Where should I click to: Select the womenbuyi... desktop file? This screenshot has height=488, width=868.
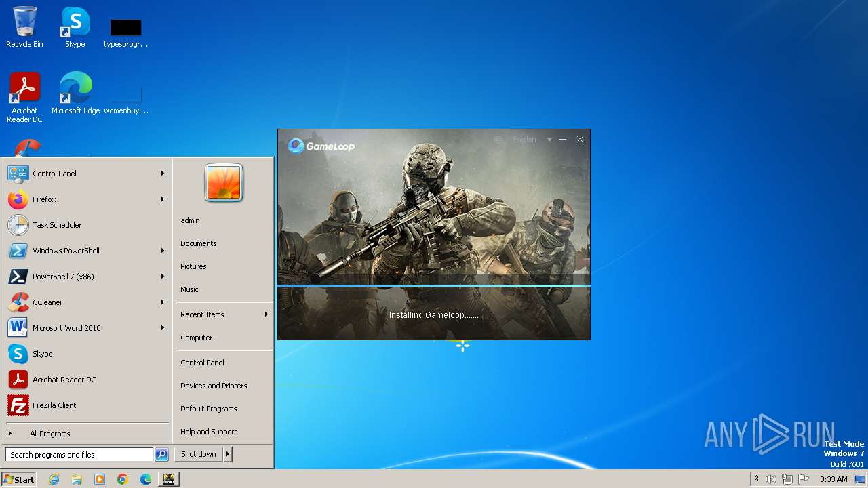point(125,99)
